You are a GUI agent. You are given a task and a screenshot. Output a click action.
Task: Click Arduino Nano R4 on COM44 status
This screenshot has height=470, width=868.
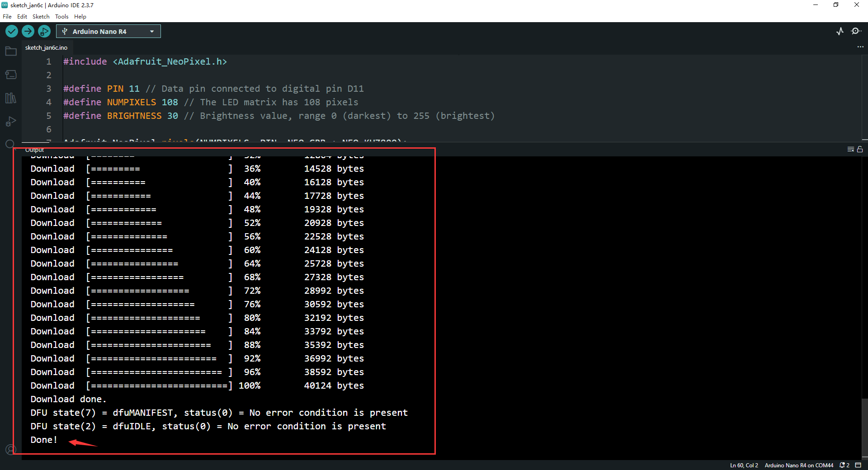798,465
